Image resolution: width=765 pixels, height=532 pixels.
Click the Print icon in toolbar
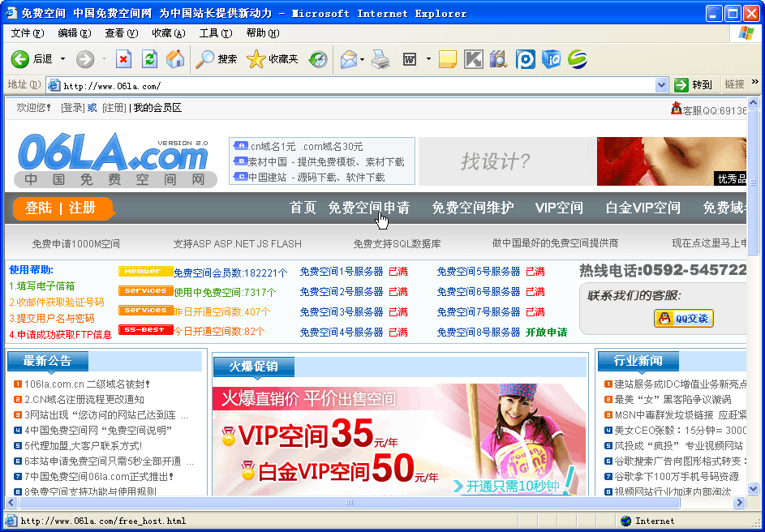(x=380, y=59)
